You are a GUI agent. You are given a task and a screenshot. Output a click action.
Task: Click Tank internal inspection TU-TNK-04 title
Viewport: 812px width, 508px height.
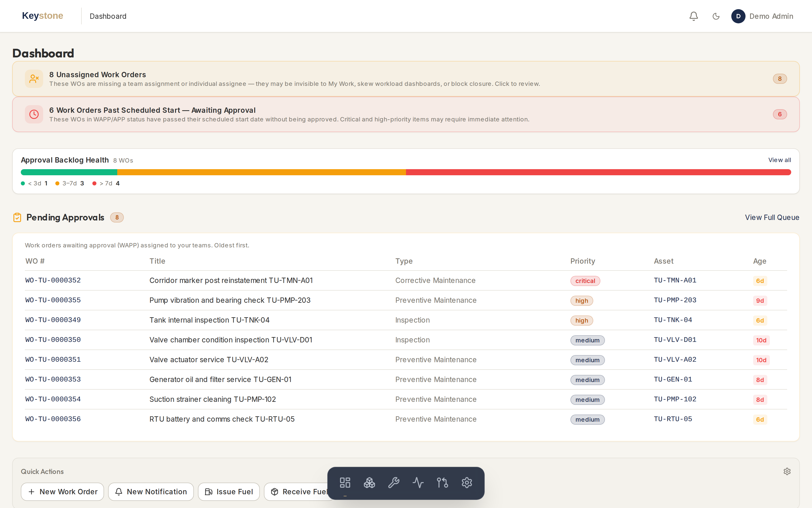(x=209, y=320)
